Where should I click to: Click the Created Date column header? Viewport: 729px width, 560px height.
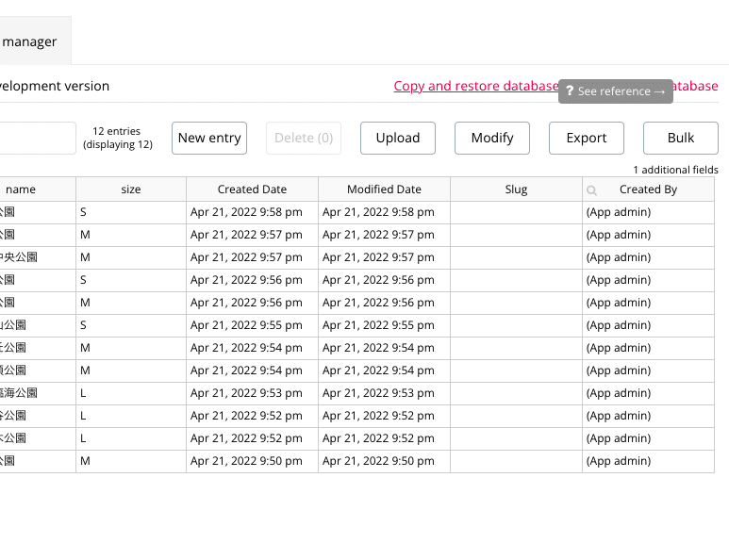click(x=252, y=189)
